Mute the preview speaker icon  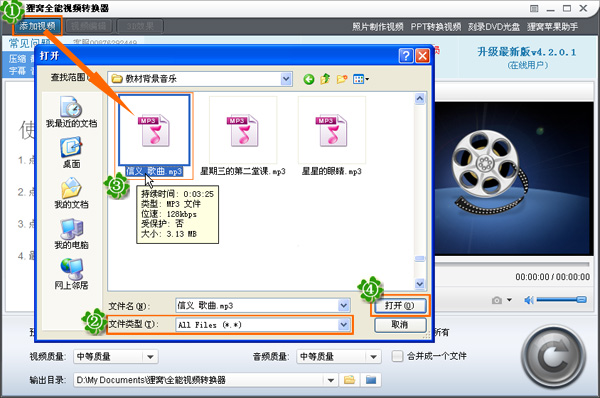point(529,300)
